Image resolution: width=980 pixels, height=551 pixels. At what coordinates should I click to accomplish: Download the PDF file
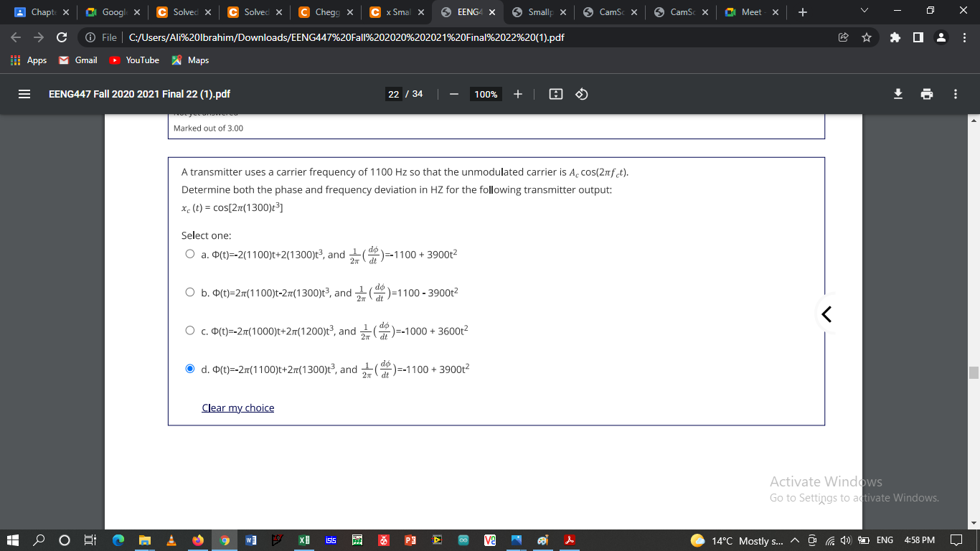tap(897, 94)
